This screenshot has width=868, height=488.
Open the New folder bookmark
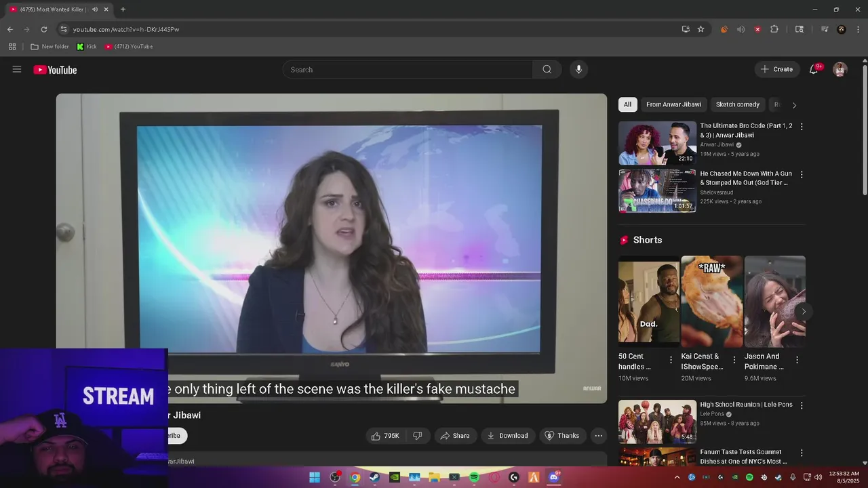50,47
